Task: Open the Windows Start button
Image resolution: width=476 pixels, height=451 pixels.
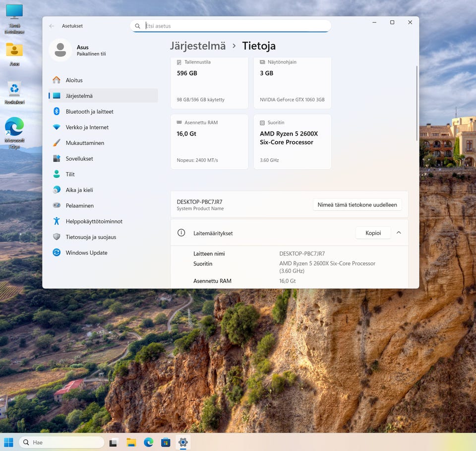Action: tap(9, 443)
